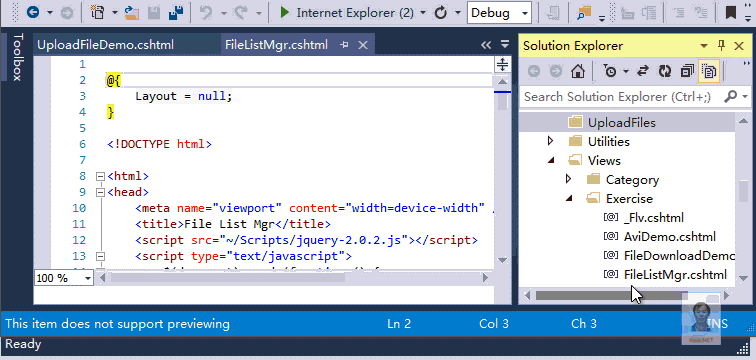756x360 pixels.
Task: Click the Pending Changes Filter clock icon
Action: pos(610,72)
